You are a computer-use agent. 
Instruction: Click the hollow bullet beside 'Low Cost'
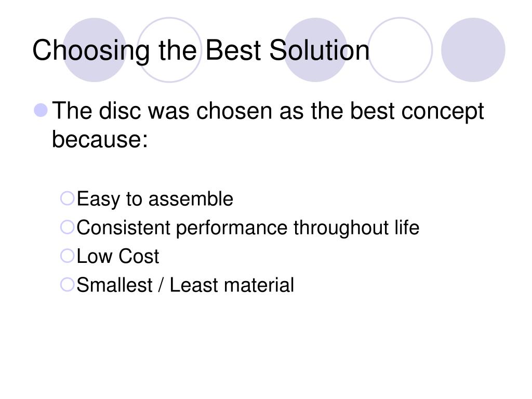pyautogui.click(x=67, y=256)
